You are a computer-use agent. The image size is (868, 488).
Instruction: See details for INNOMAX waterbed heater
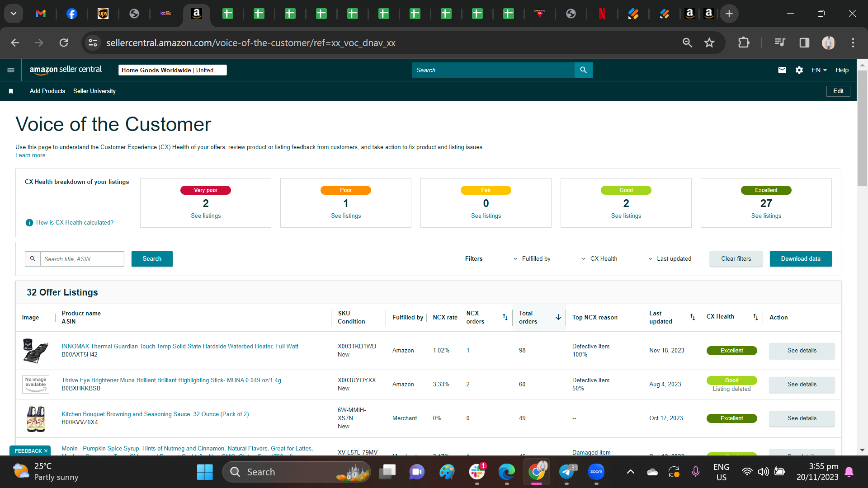point(802,351)
